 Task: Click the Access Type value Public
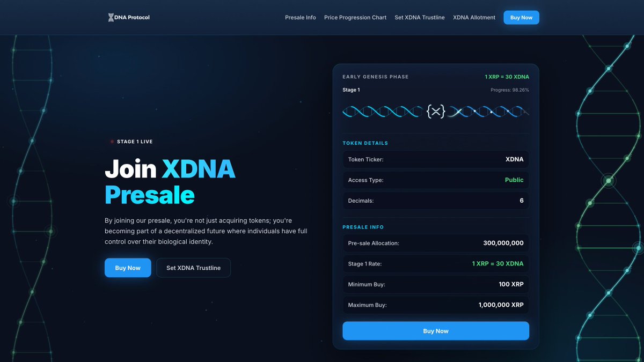click(514, 180)
